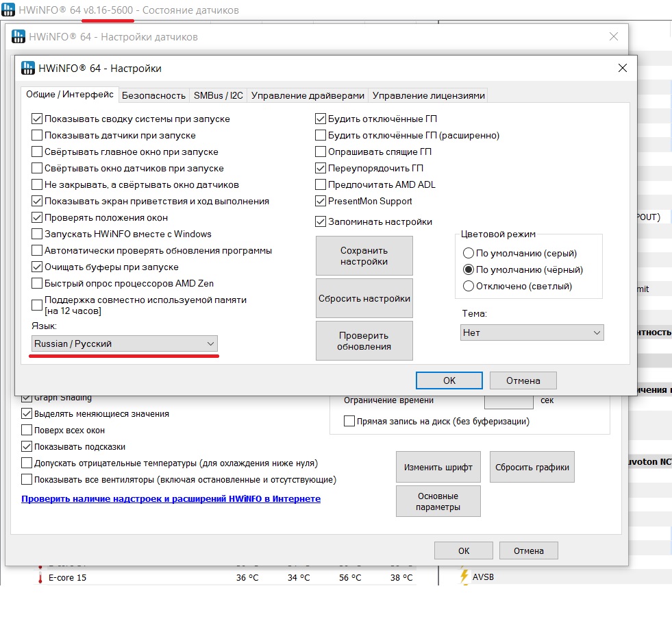Enable Прямая запись на диск

point(349,421)
